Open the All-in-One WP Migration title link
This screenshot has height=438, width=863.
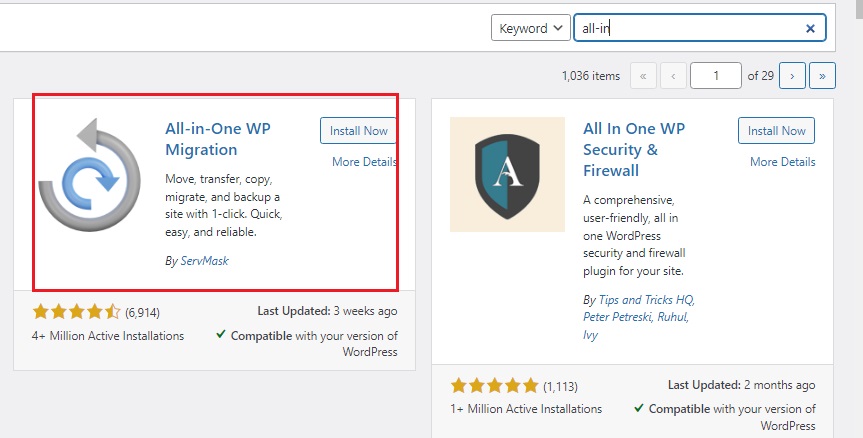(x=218, y=139)
